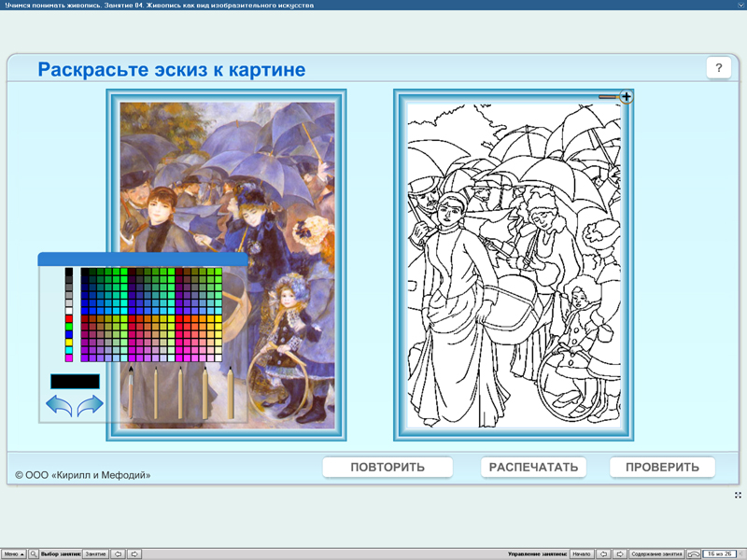This screenshot has height=560, width=747.
Task: Pick black swatch in big palette's top-left corner
Action: (85, 272)
